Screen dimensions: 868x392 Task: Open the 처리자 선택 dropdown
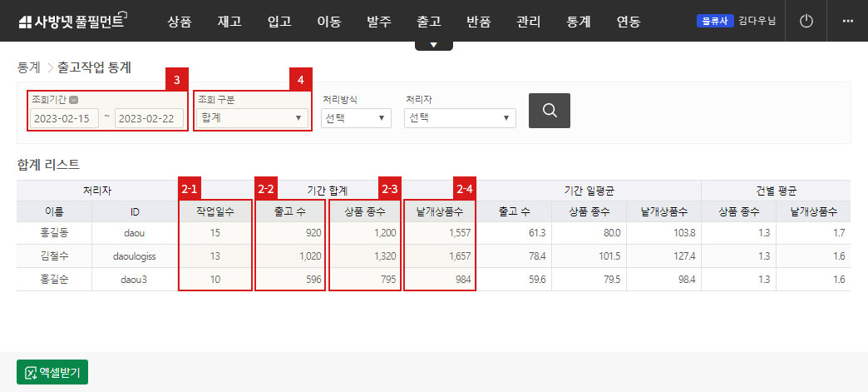coord(460,118)
